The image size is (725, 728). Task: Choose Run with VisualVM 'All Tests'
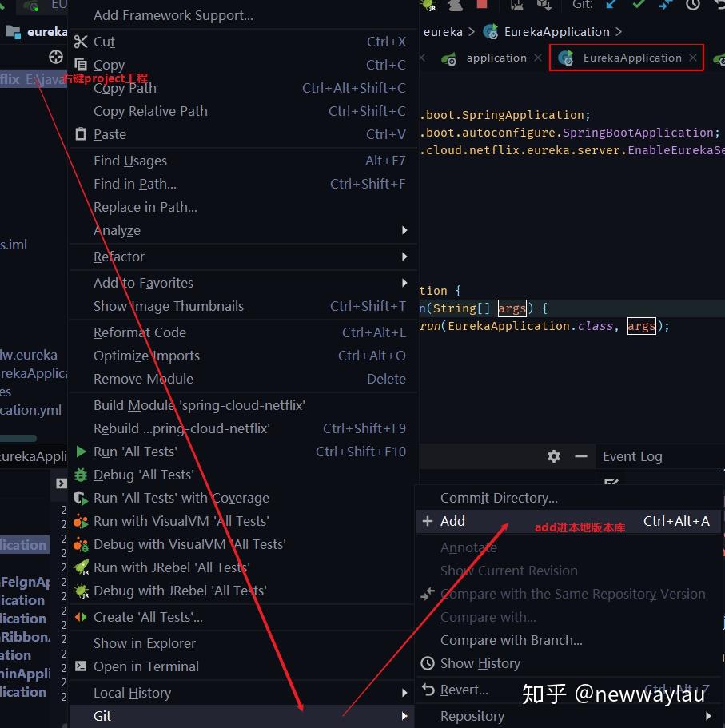pos(243,521)
